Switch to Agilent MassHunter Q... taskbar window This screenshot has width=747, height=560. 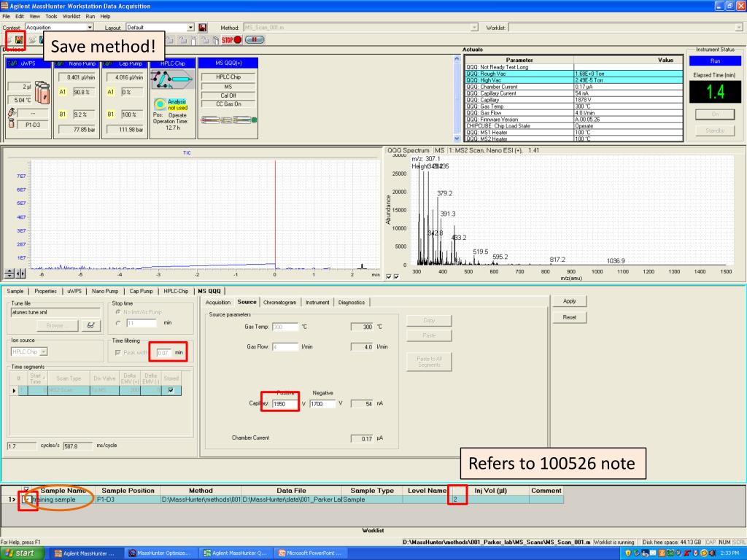[236, 553]
